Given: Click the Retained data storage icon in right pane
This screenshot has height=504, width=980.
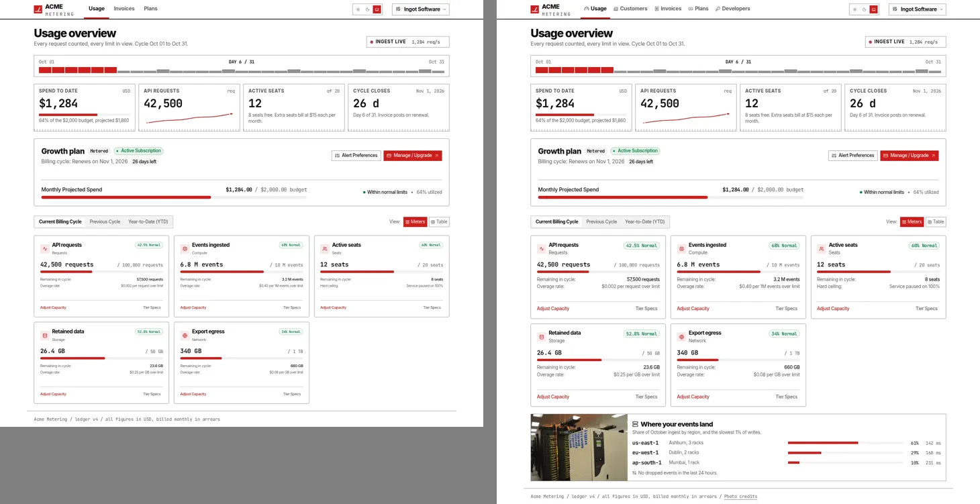Looking at the screenshot, I should pyautogui.click(x=542, y=336).
